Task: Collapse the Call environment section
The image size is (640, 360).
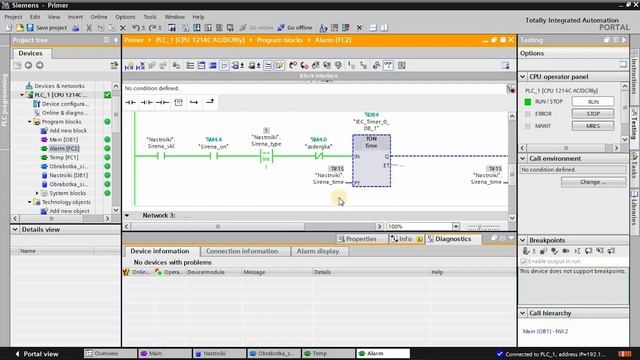Action: pyautogui.click(x=523, y=158)
